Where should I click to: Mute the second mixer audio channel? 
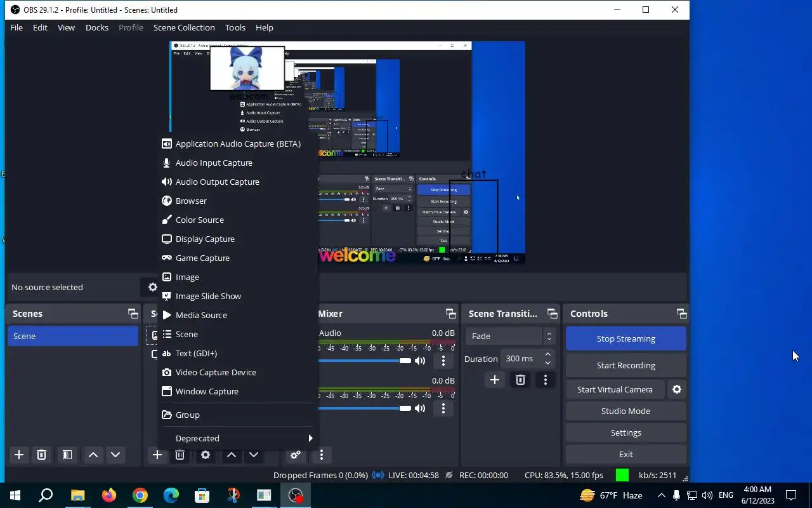420,408
